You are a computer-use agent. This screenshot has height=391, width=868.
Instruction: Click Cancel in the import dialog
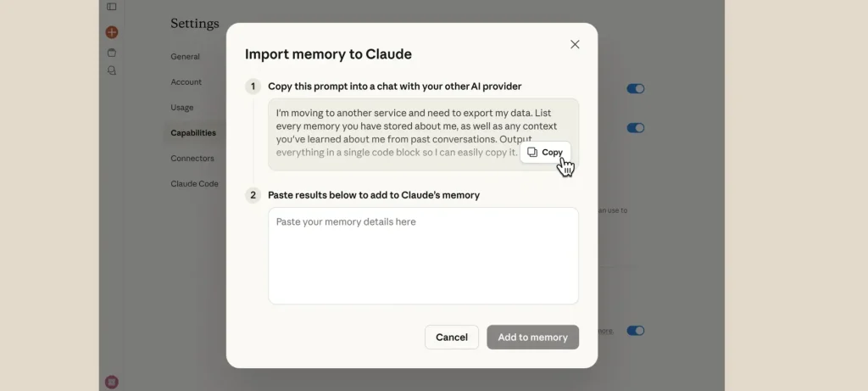(451, 338)
